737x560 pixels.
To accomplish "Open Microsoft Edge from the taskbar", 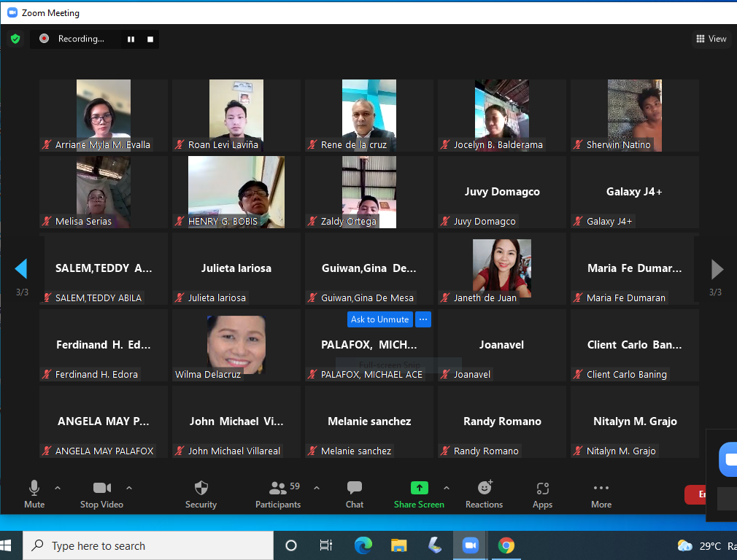I will pyautogui.click(x=363, y=545).
